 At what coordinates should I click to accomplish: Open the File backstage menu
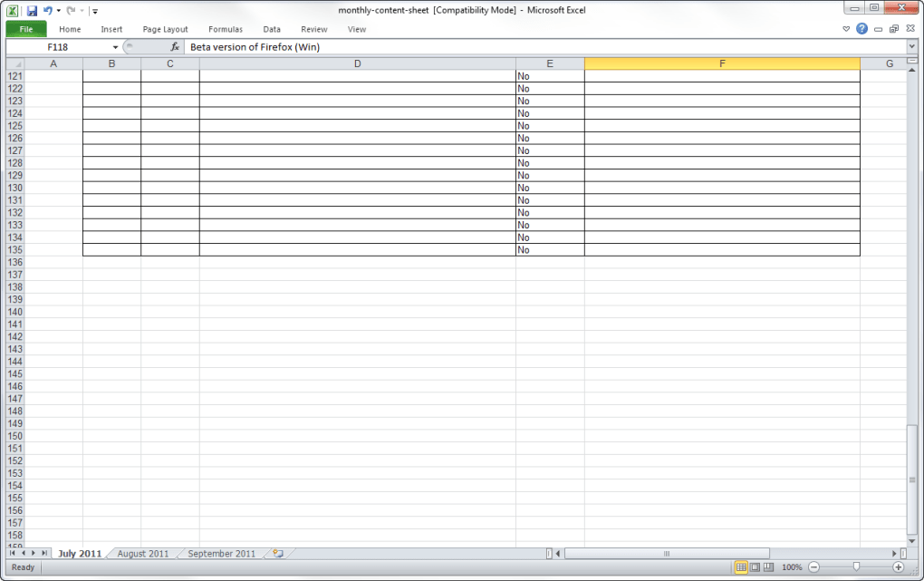[x=26, y=29]
